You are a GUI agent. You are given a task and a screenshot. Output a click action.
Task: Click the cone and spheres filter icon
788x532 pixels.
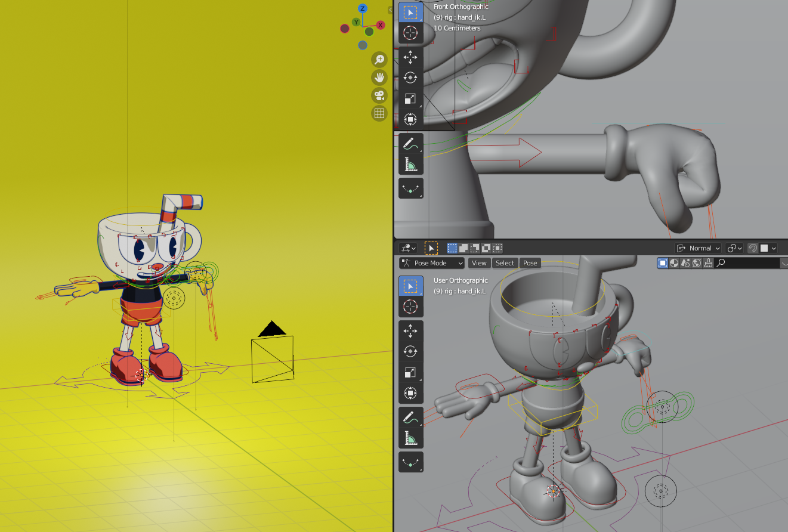click(x=685, y=263)
